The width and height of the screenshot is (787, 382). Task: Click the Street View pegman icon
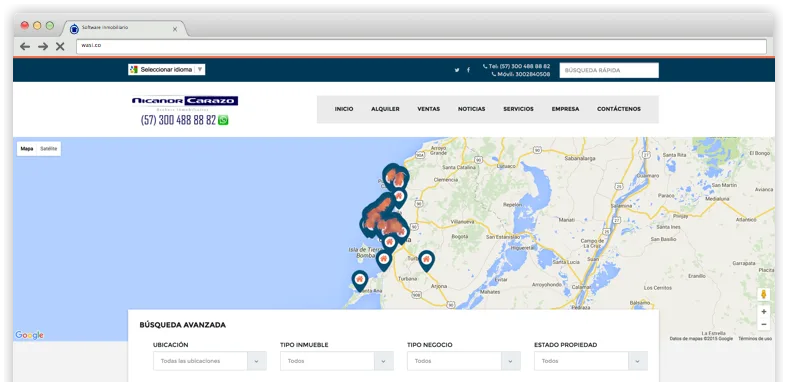(x=763, y=295)
